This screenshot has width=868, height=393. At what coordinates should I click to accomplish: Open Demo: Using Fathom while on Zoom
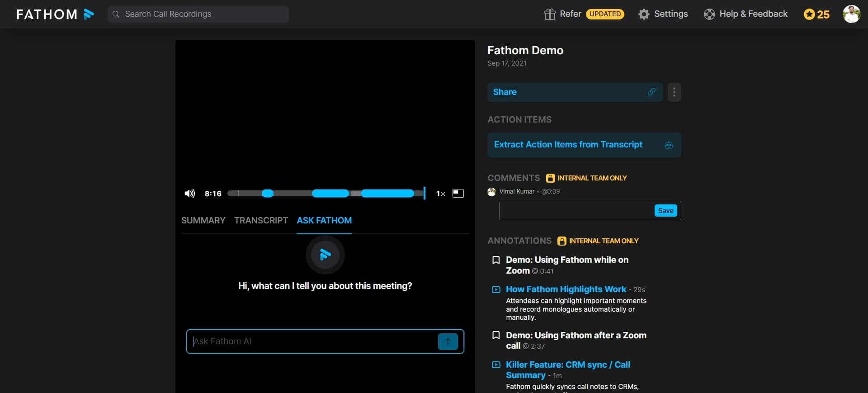coord(567,265)
